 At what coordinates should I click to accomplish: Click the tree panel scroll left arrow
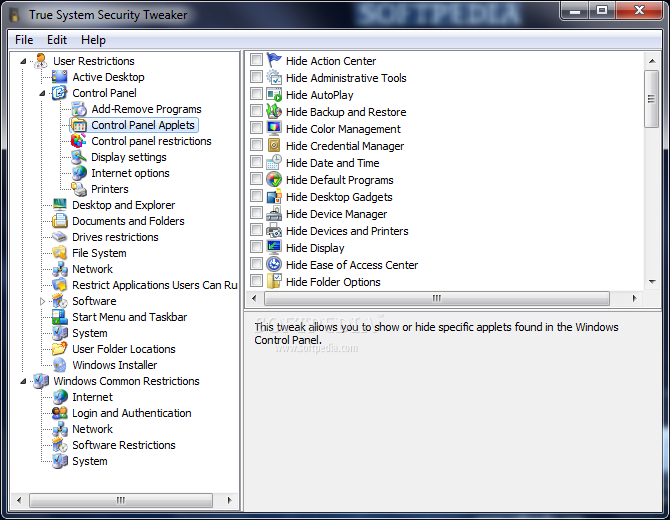[19, 500]
